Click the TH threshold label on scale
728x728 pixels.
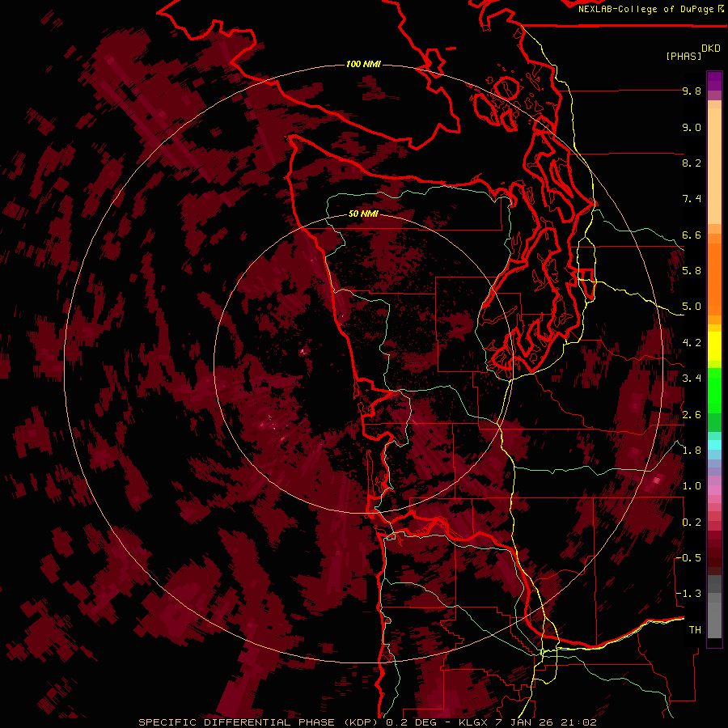click(695, 630)
